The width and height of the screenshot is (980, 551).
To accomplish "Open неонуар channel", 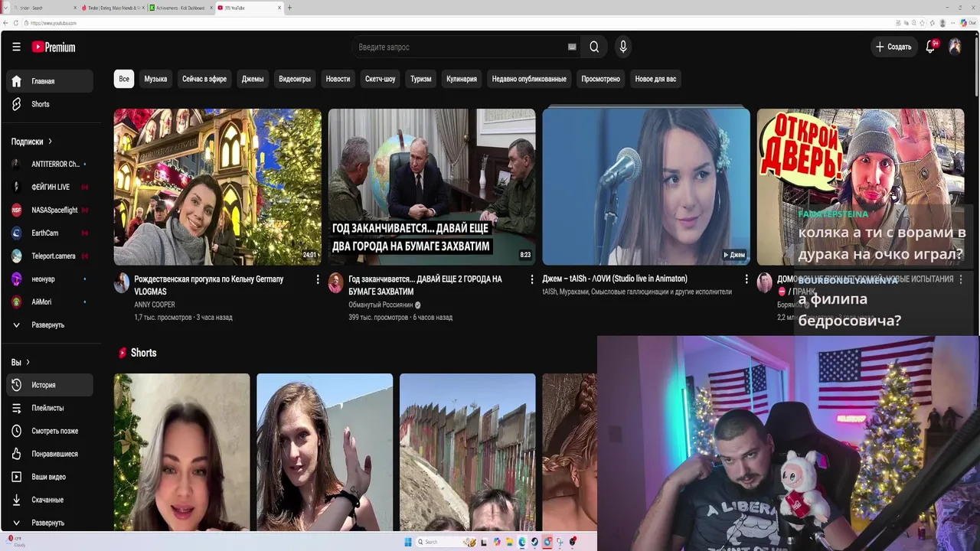I will pyautogui.click(x=50, y=279).
